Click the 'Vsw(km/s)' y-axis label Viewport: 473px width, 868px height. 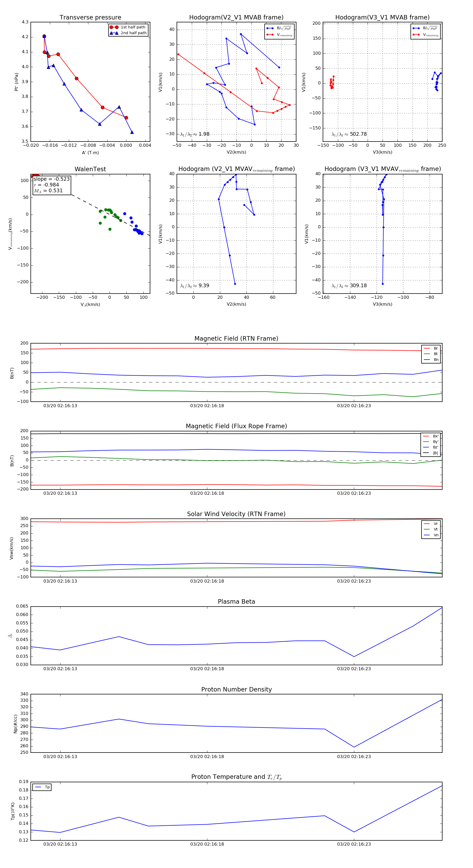coord(12,548)
